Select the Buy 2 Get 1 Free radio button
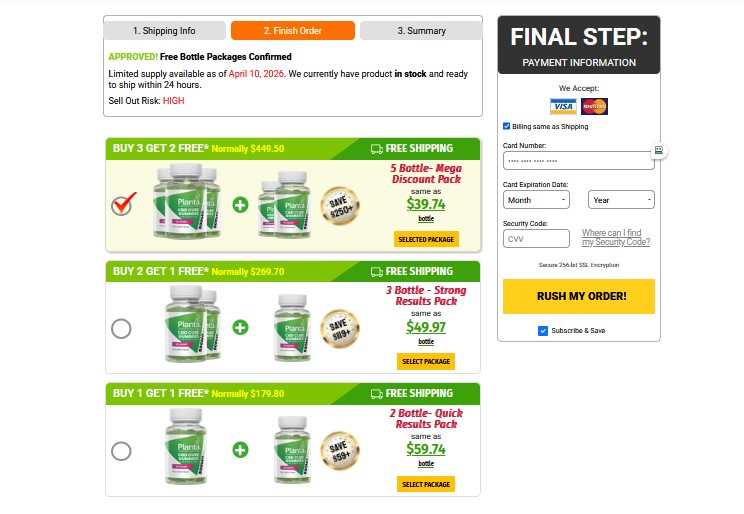 pyautogui.click(x=121, y=328)
